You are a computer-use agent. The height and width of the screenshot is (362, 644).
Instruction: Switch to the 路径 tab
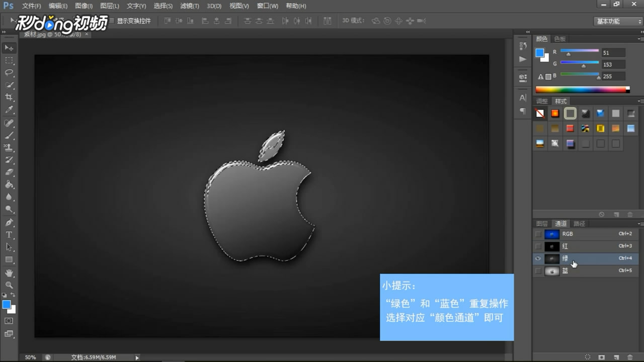point(580,224)
